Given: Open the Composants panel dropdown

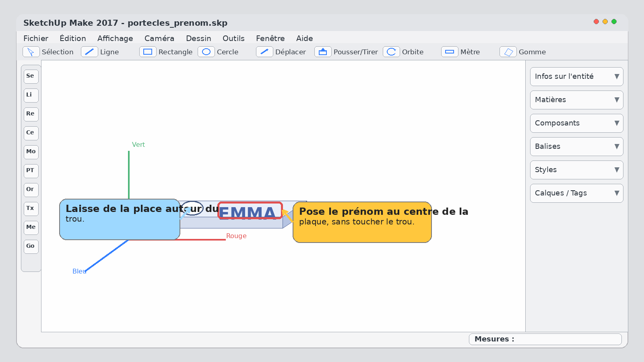Looking at the screenshot, I should [576, 123].
